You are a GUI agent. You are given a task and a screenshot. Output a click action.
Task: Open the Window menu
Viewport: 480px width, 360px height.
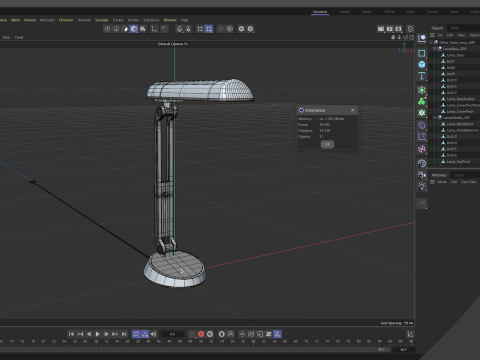pos(170,20)
